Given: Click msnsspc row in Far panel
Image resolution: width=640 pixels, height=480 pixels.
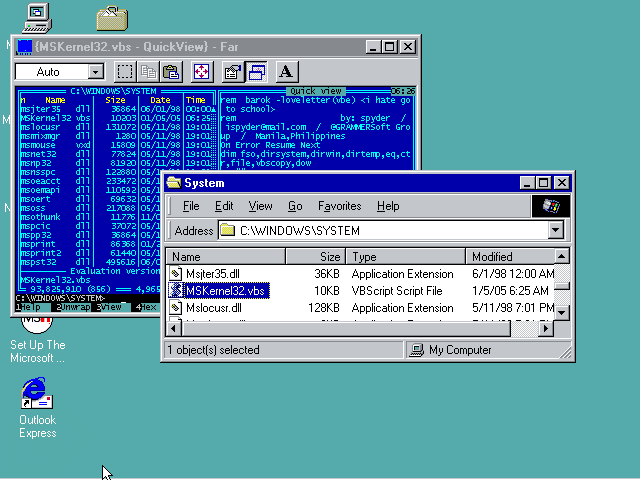Looking at the screenshot, I should 91,172.
